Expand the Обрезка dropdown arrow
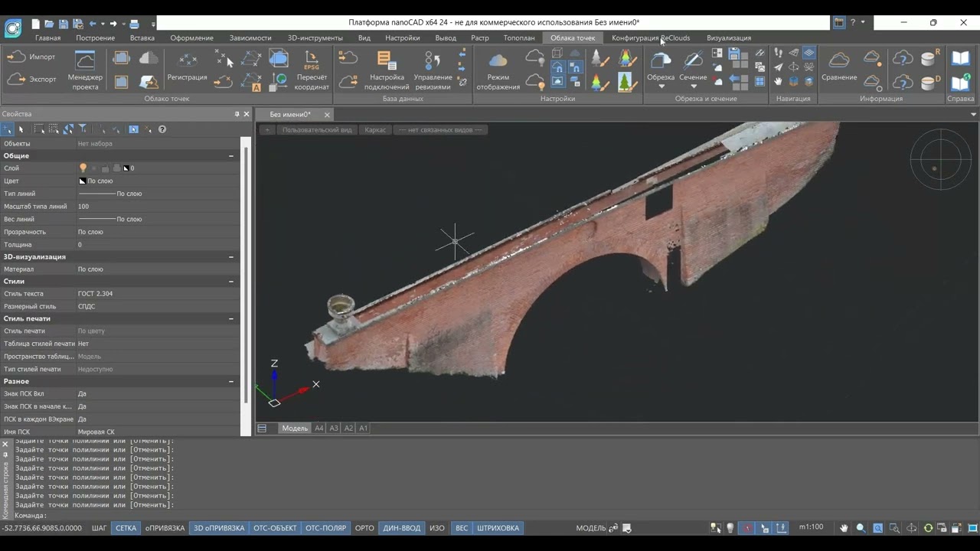The width and height of the screenshot is (980, 551). tap(661, 86)
